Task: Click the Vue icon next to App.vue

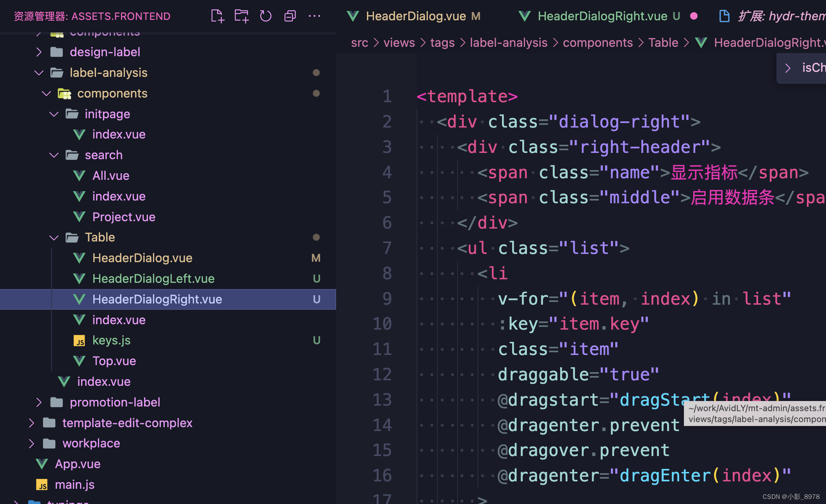Action: tap(42, 464)
